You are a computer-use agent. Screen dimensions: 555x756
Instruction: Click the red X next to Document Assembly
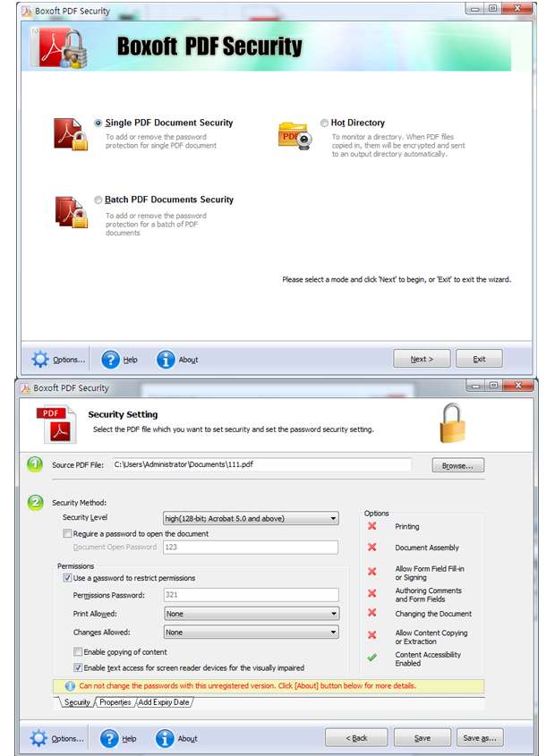point(372,548)
